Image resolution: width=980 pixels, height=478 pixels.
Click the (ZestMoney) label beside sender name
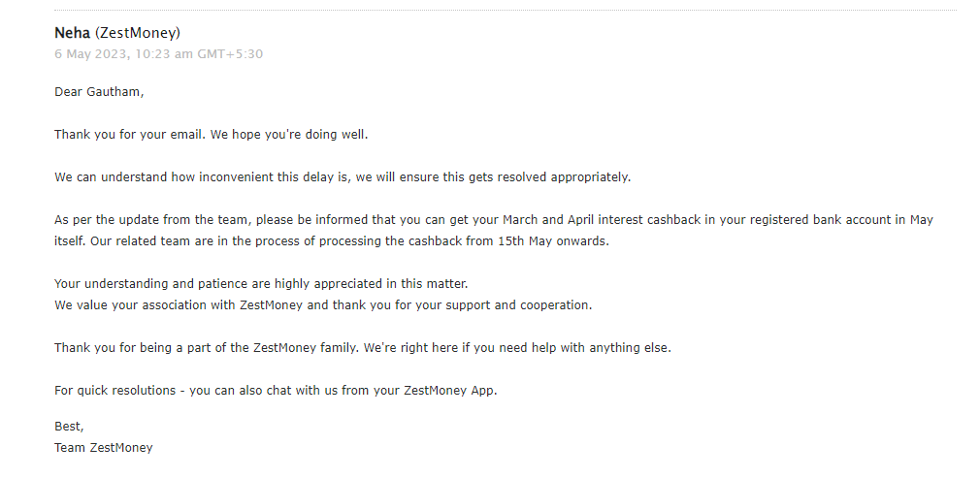[x=138, y=33]
